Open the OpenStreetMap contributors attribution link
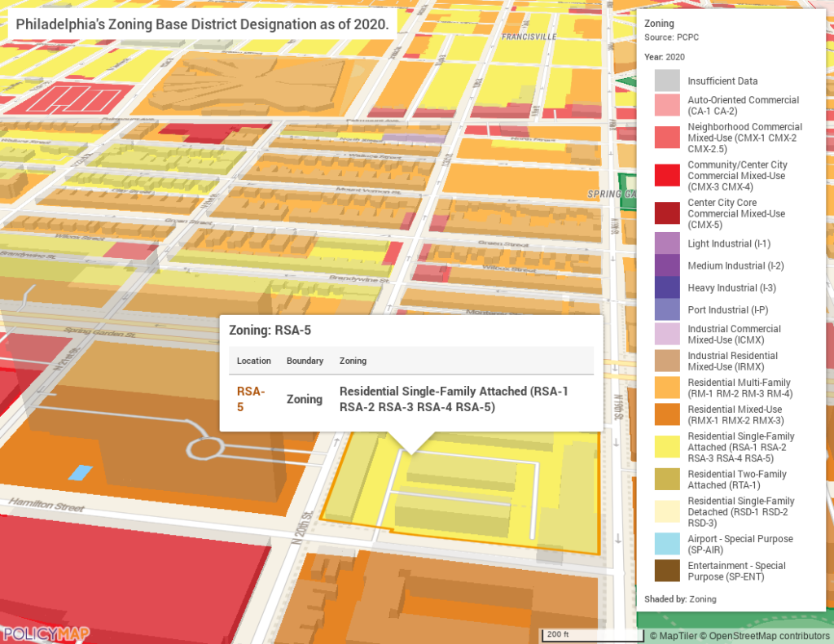Screen dimensions: 834x644 pos(764,636)
